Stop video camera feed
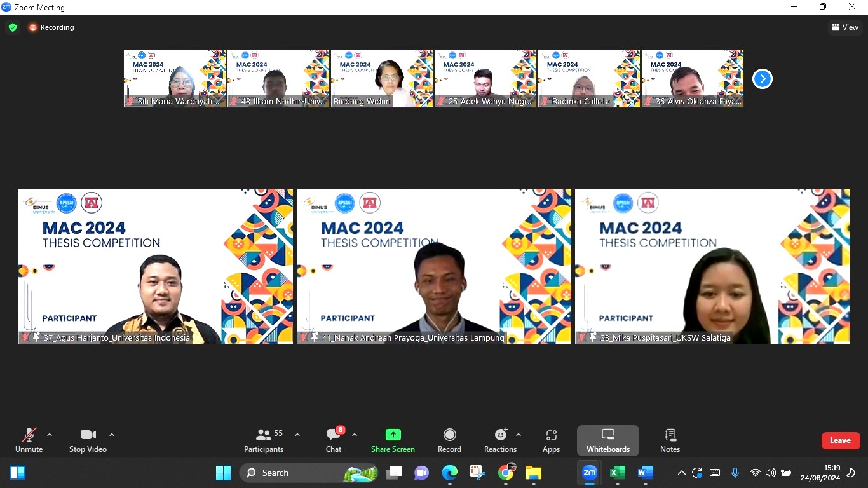This screenshot has width=868, height=488. click(x=88, y=440)
